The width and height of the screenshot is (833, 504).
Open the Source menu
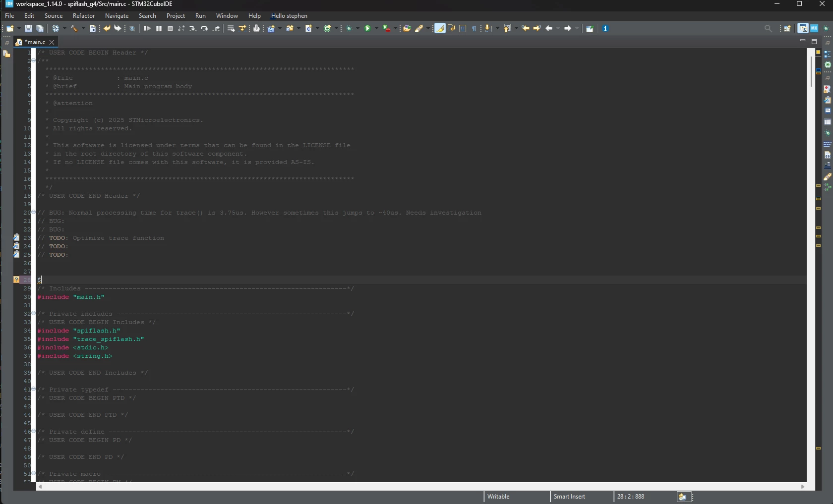(54, 16)
